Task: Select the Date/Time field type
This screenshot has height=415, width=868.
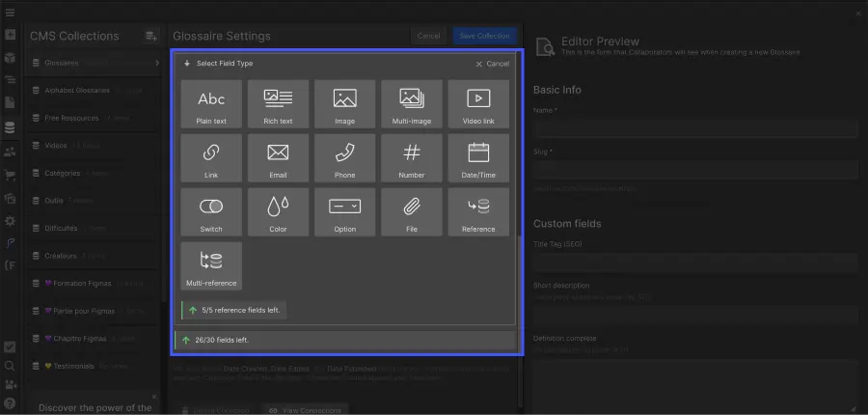Action: pos(478,158)
